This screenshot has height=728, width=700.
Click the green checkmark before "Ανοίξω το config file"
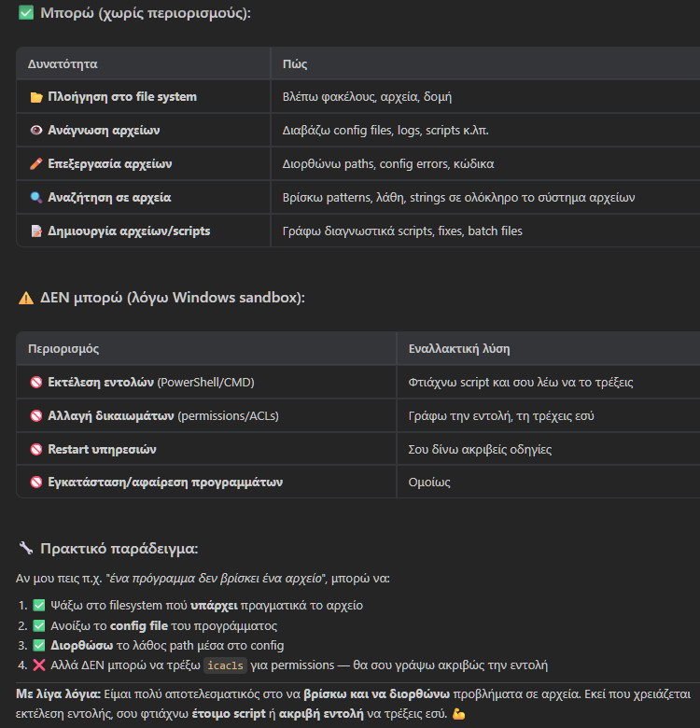39,626
